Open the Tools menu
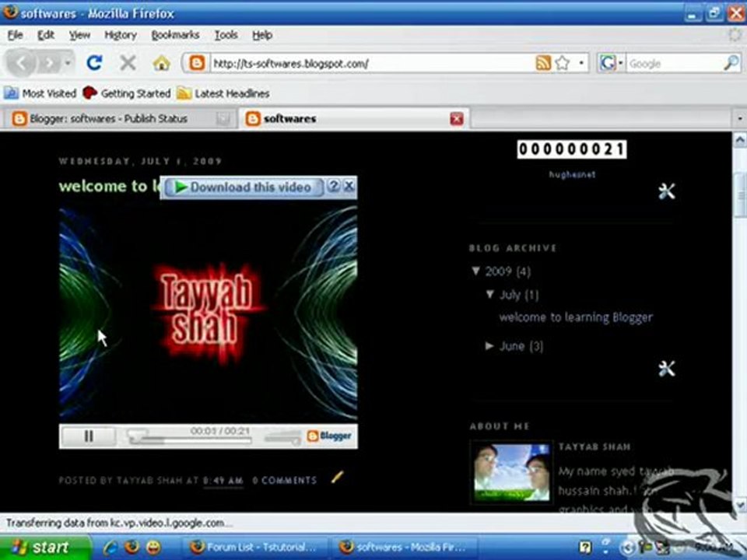 (226, 35)
